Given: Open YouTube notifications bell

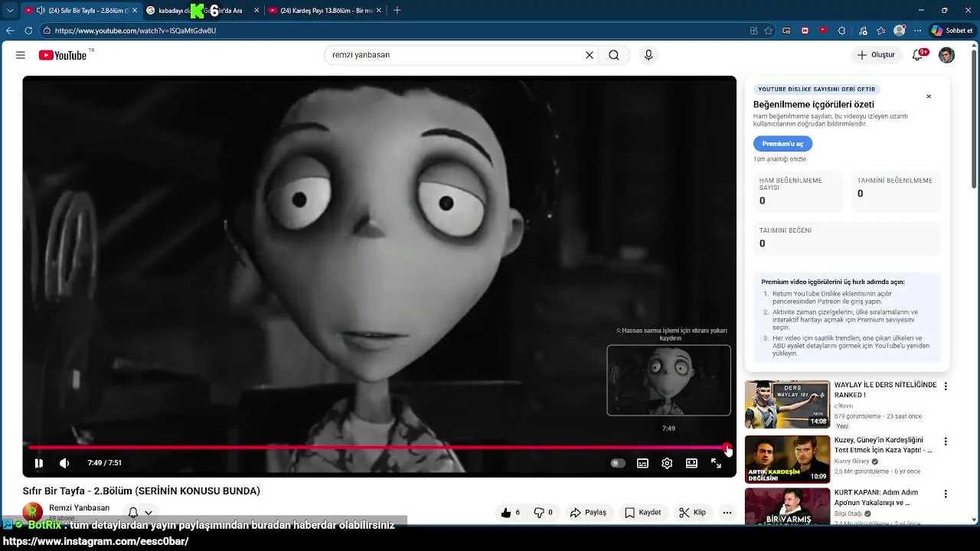Looking at the screenshot, I should point(920,55).
